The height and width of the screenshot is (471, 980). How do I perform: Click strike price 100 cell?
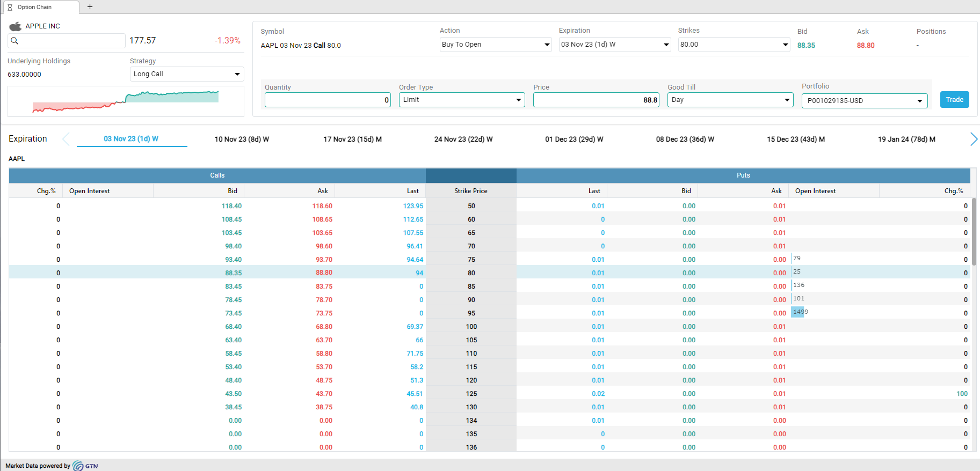(471, 327)
